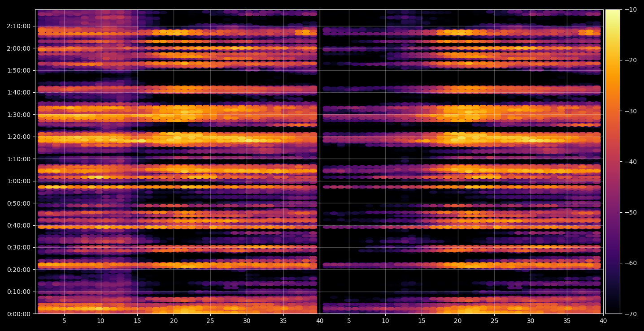Select x-axis label 30 of the left panel
The height and width of the screenshot is (331, 644).
click(247, 321)
